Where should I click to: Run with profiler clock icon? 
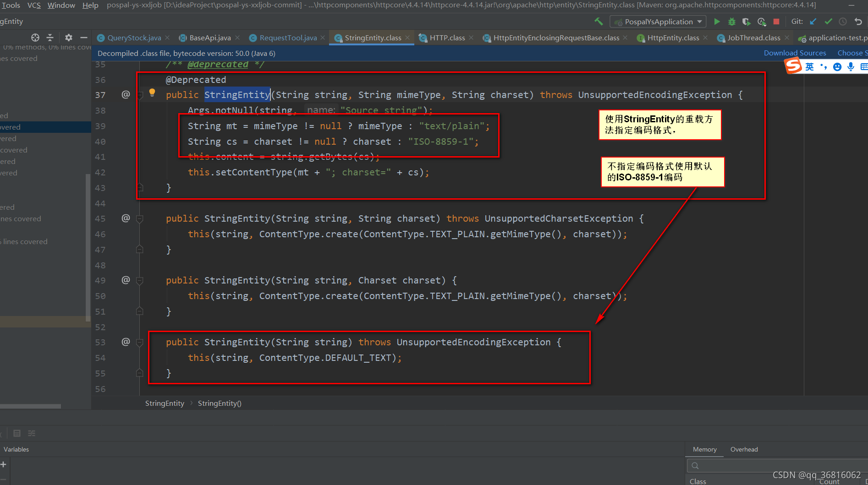(x=762, y=22)
